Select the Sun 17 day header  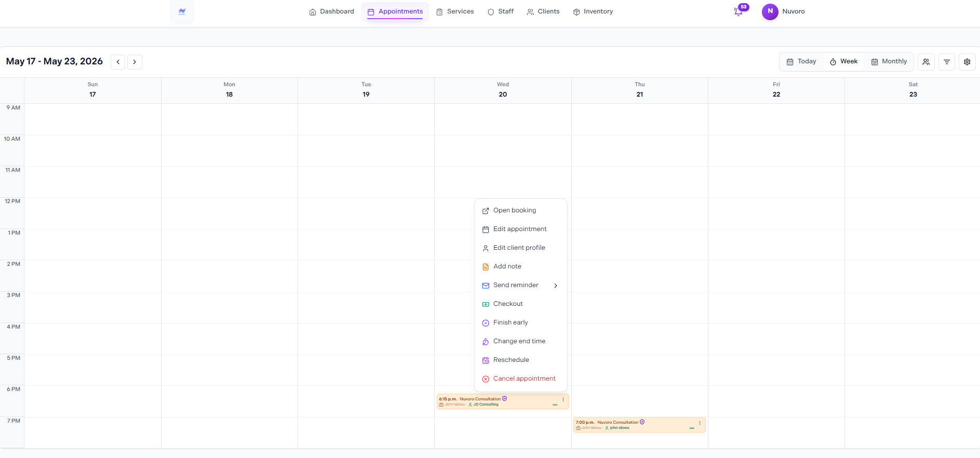92,90
